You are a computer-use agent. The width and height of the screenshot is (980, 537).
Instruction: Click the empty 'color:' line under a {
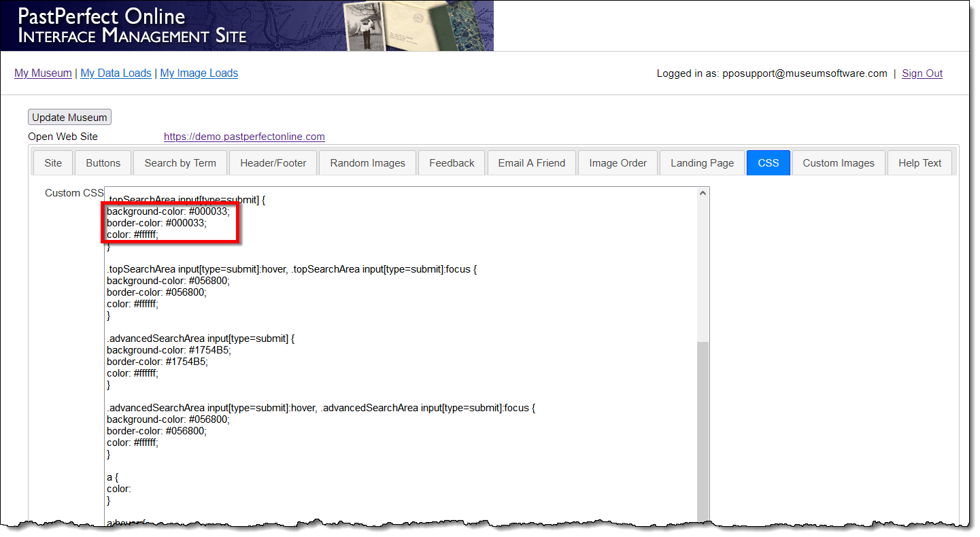click(119, 489)
